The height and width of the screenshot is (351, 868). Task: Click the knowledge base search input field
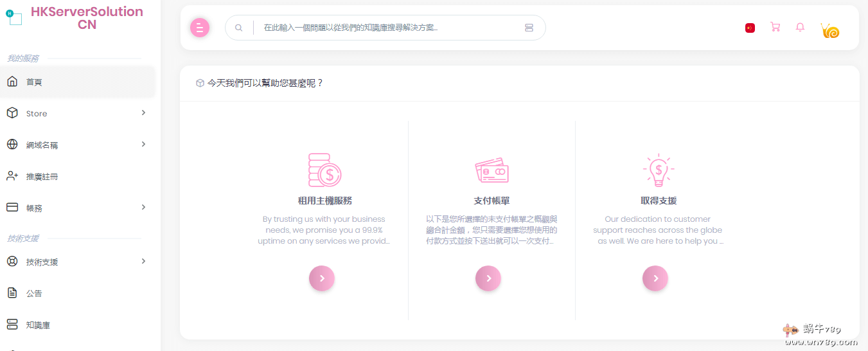point(385,28)
